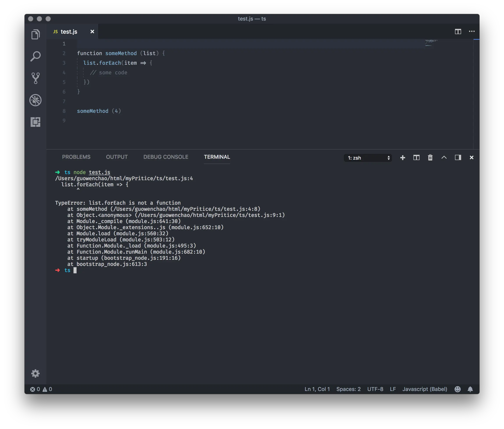Screen dimensions: 504x429
Task: Open the Debug view icon
Action: (35, 100)
